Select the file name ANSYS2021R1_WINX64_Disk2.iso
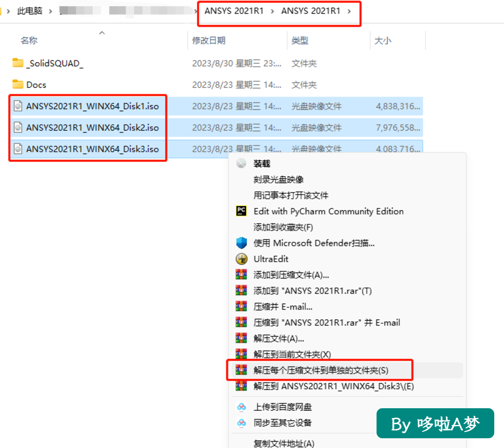 point(92,127)
